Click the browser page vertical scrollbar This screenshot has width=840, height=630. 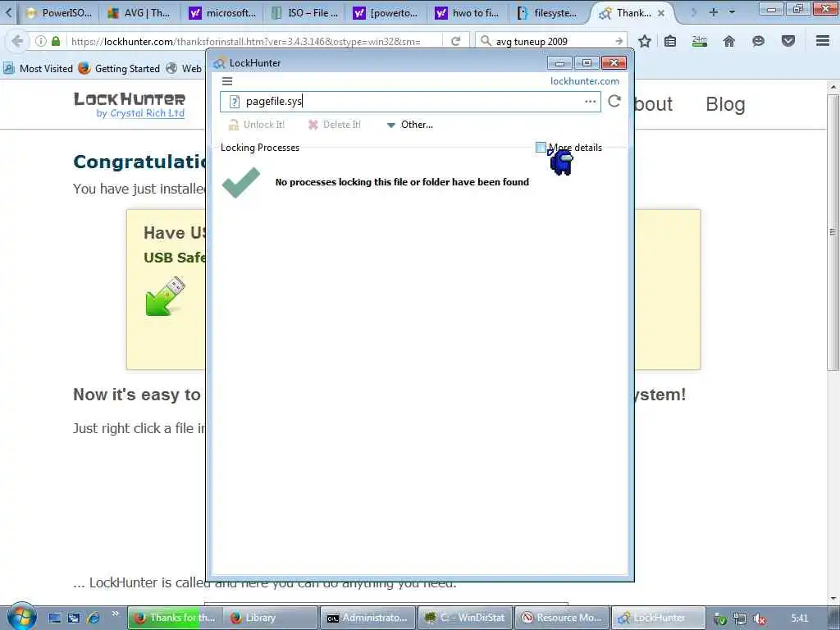[833, 232]
